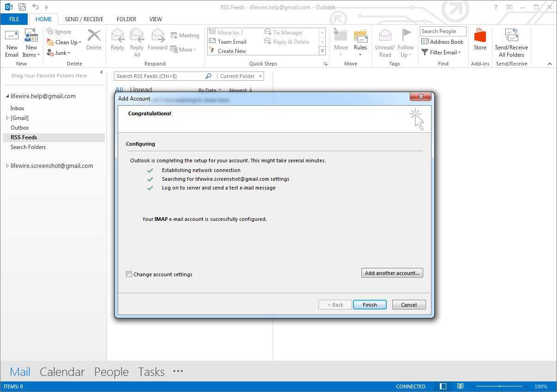
Task: Click the Send/Receive quick access toolbar icon
Action: click(x=22, y=7)
